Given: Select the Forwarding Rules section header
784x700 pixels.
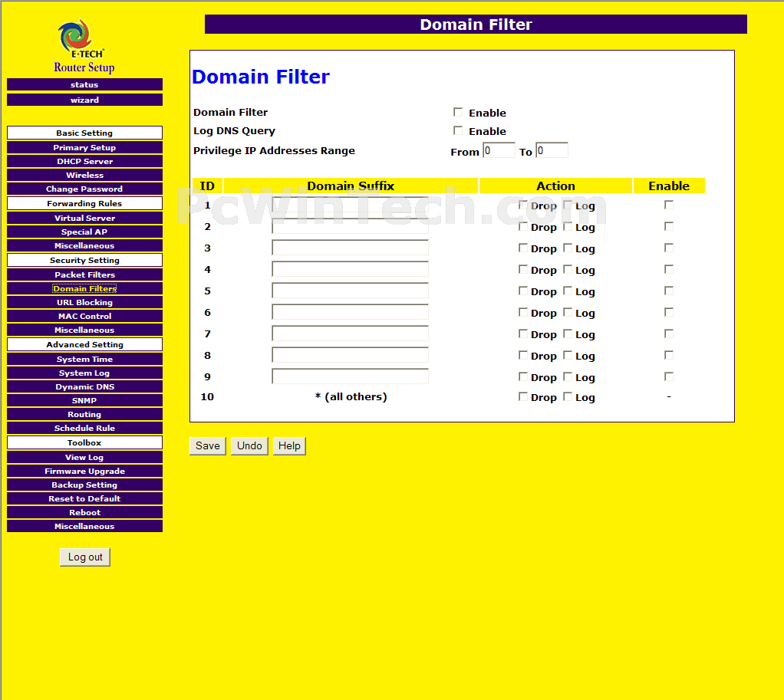Looking at the screenshot, I should tap(84, 203).
